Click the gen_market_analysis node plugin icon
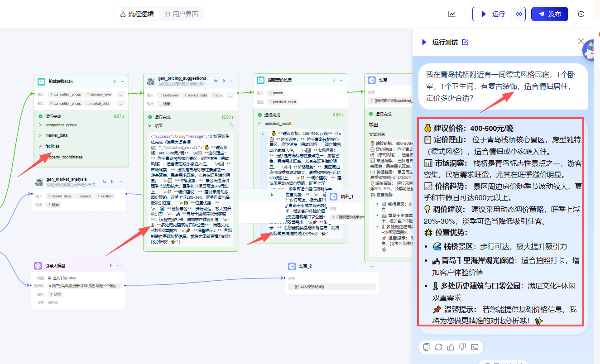 coord(39,182)
